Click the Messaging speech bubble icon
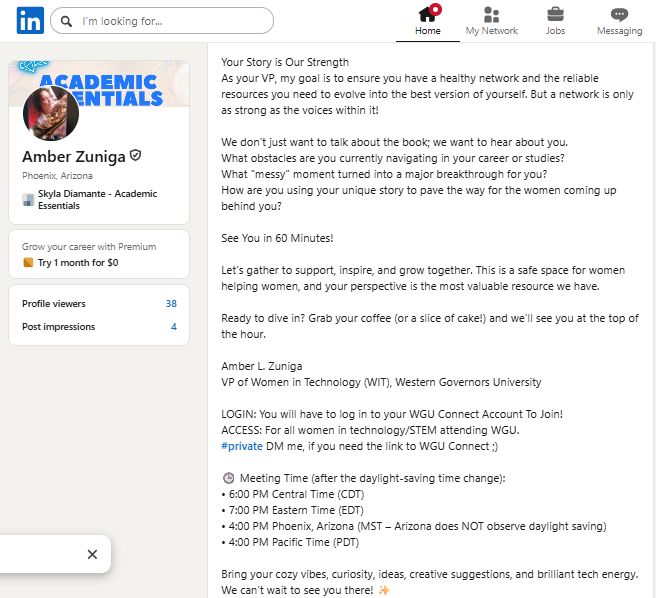The image size is (656, 598). tap(620, 15)
